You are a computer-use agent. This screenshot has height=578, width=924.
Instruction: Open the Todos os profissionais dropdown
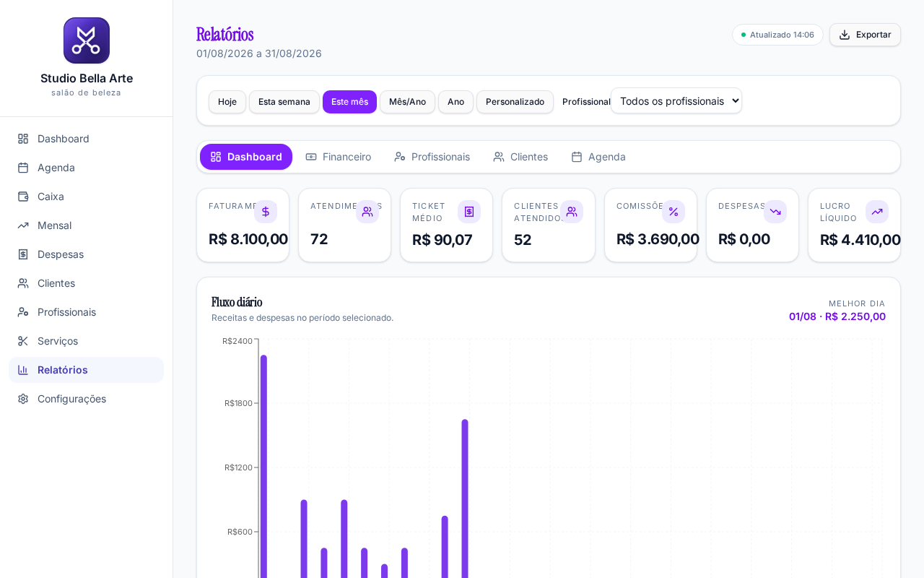click(676, 101)
